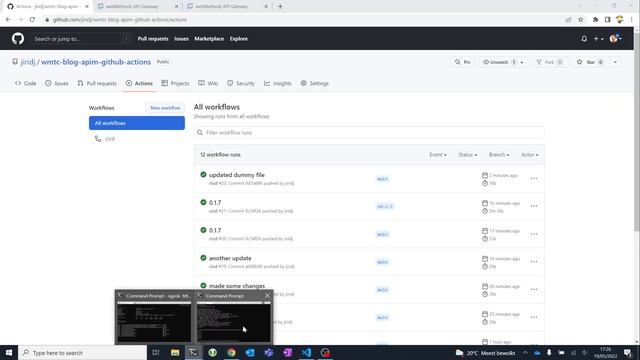Open Outlook from the taskbar
The width and height of the screenshot is (640, 360).
250,353
